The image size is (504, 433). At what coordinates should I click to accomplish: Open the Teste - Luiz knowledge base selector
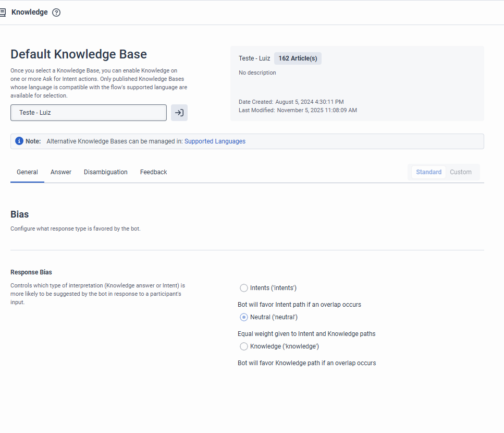[89, 113]
